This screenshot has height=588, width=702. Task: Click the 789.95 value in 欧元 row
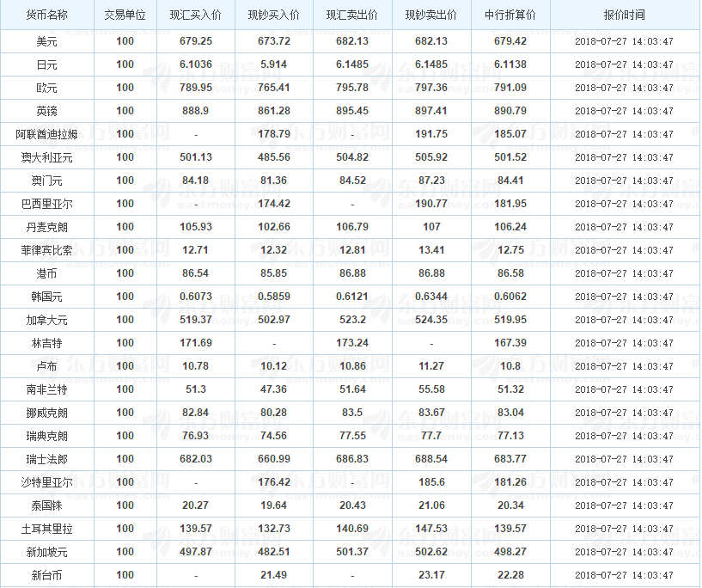tap(196, 88)
